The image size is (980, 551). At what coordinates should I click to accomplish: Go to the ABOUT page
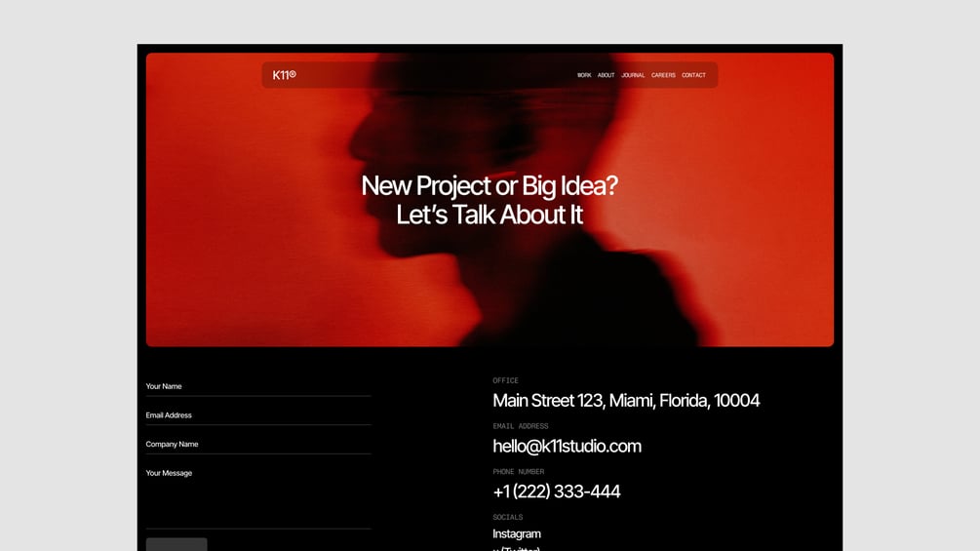pos(607,75)
